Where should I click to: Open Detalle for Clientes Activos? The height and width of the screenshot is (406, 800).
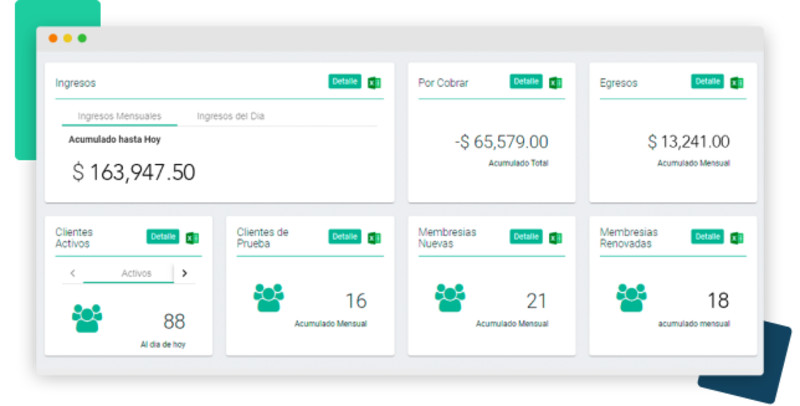pos(163,237)
